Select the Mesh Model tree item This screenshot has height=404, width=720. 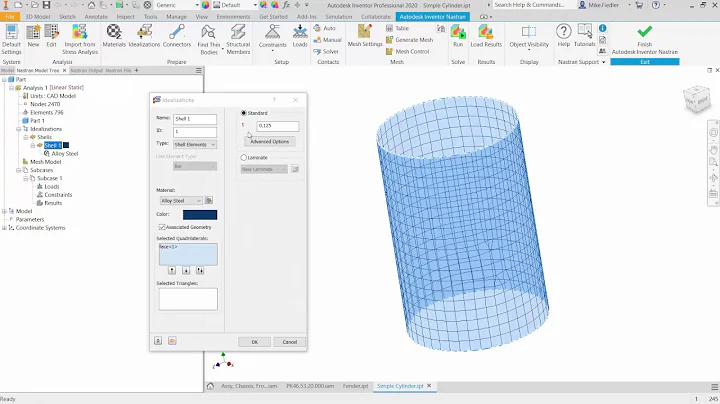[x=45, y=162]
